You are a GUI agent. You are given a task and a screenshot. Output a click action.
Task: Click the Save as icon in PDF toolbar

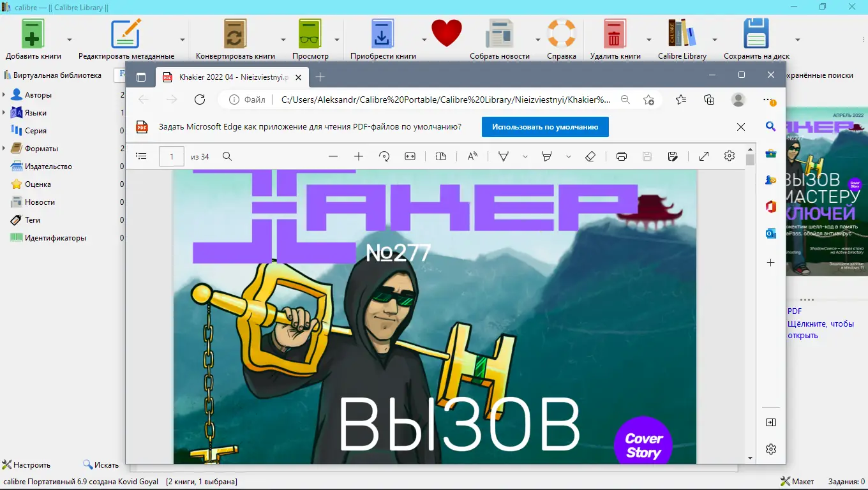pos(673,156)
